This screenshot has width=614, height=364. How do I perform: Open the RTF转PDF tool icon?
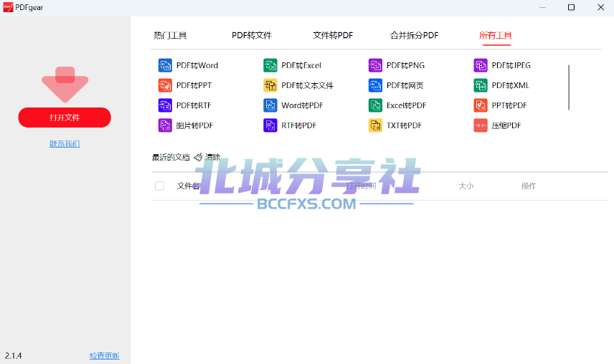[270, 125]
